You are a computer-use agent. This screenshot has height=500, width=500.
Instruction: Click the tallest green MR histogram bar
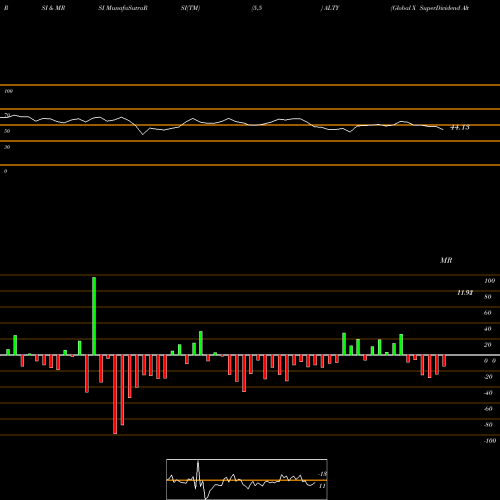(x=94, y=316)
